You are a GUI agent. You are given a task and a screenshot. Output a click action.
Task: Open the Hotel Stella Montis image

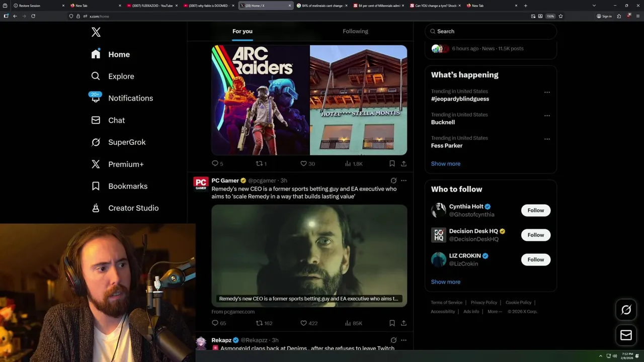click(358, 100)
